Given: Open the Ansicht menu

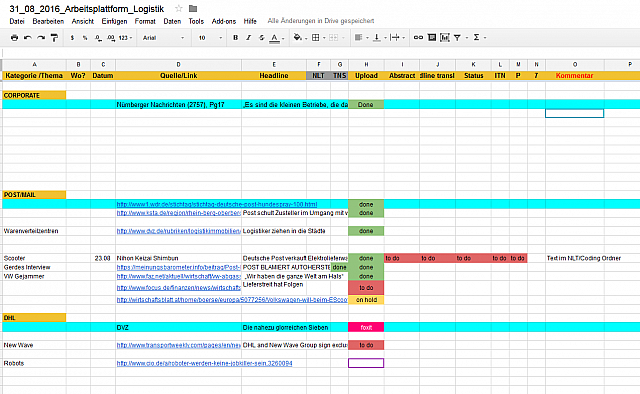Looking at the screenshot, I should coord(83,21).
